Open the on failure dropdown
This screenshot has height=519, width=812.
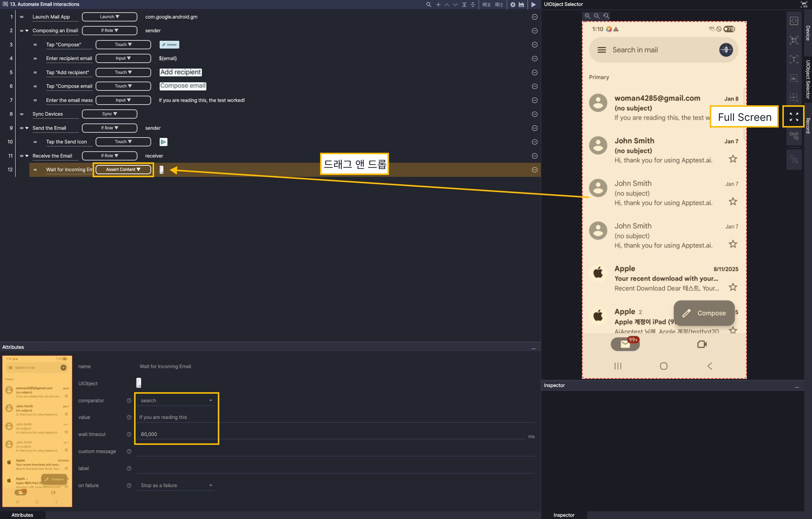[175, 485]
